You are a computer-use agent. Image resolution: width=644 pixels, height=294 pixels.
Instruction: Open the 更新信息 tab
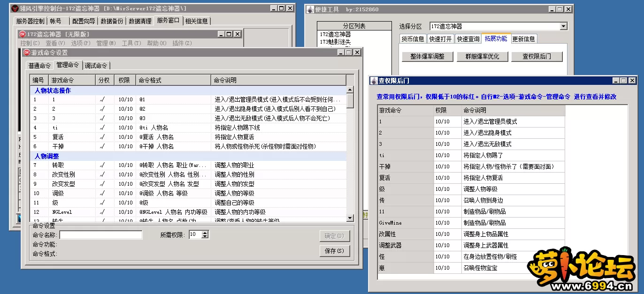pyautogui.click(x=523, y=39)
